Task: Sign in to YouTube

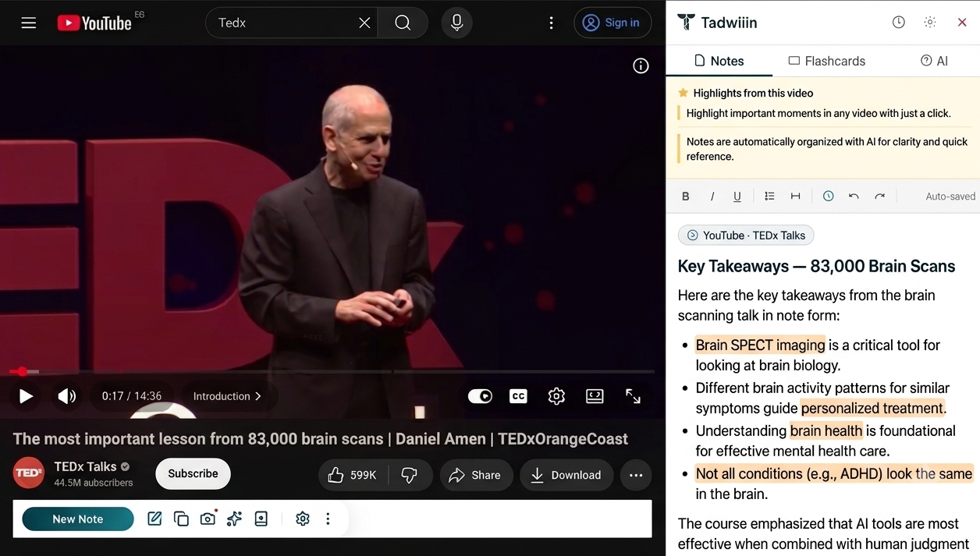Action: click(x=612, y=23)
